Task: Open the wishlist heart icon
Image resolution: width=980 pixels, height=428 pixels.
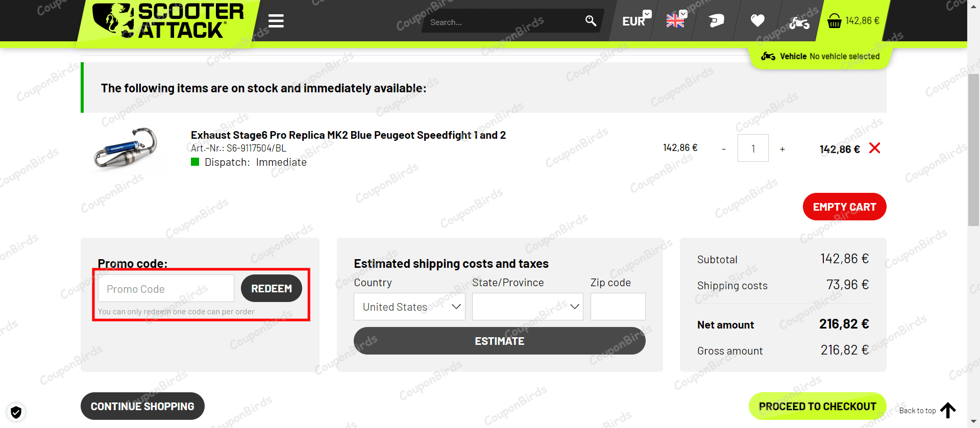Action: (757, 21)
